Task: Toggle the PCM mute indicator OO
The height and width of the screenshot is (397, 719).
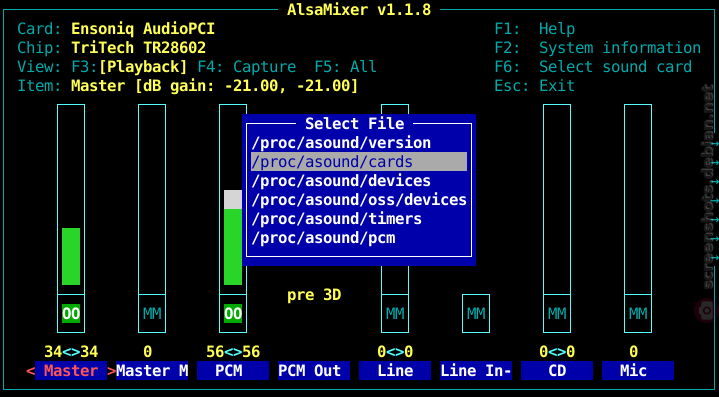Action: click(233, 314)
